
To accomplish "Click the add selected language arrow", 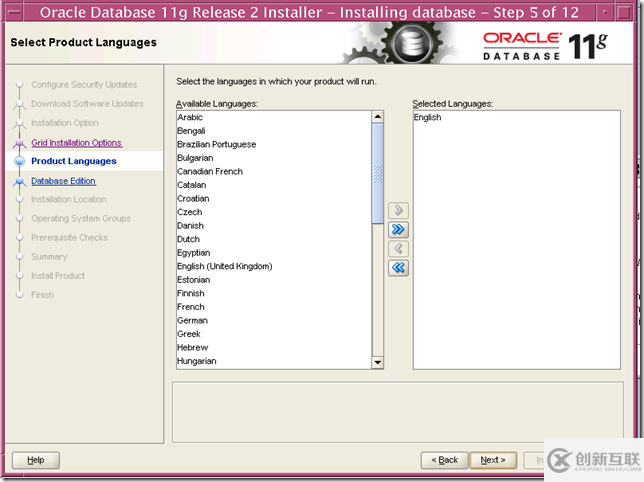I will [398, 210].
